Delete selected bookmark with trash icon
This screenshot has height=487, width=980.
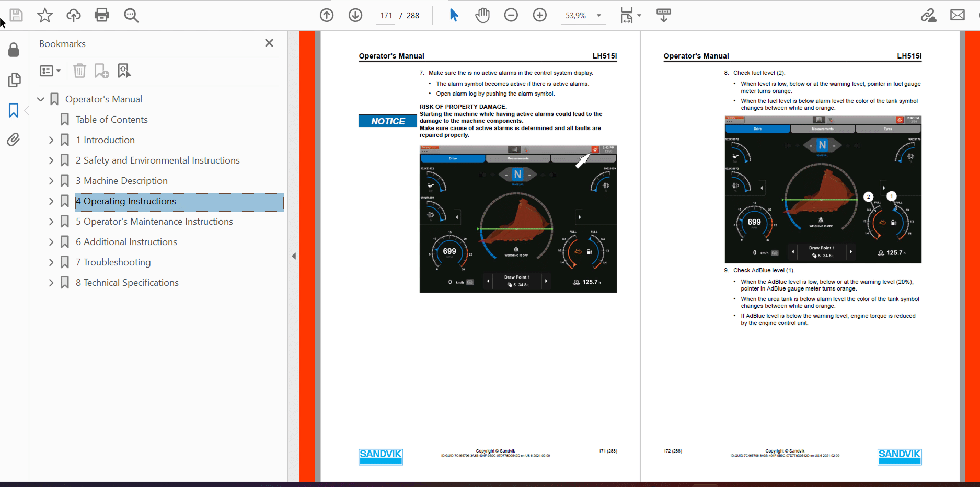pyautogui.click(x=79, y=71)
